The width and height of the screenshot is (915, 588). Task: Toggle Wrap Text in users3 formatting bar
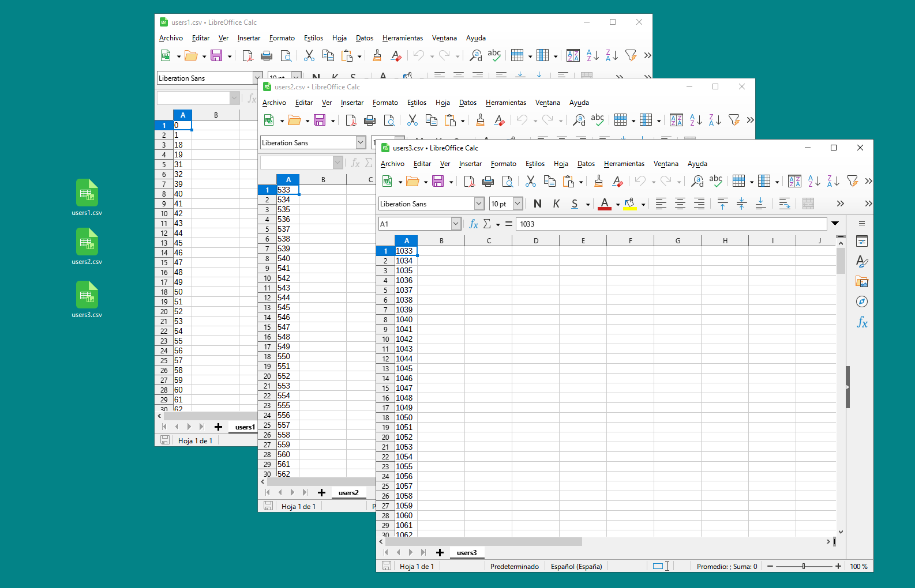(785, 203)
